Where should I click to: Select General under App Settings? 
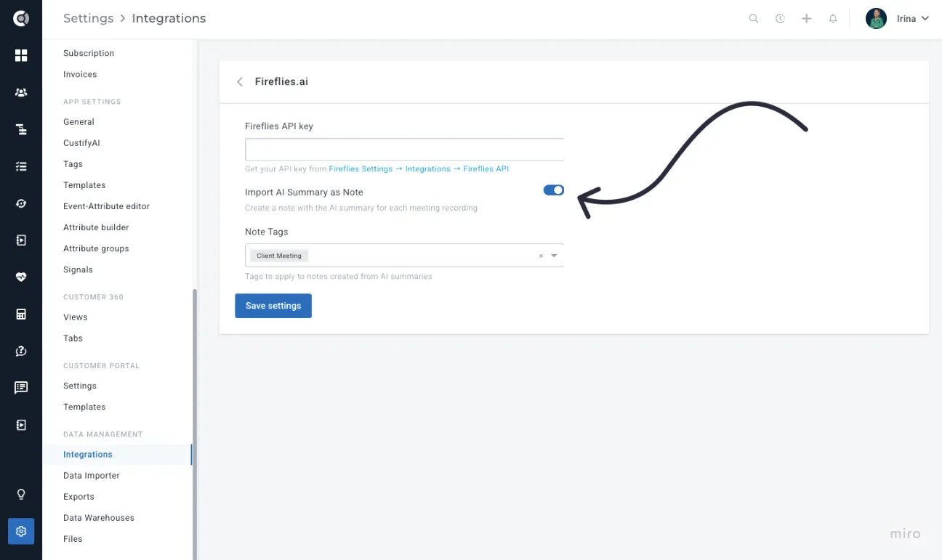click(x=78, y=122)
